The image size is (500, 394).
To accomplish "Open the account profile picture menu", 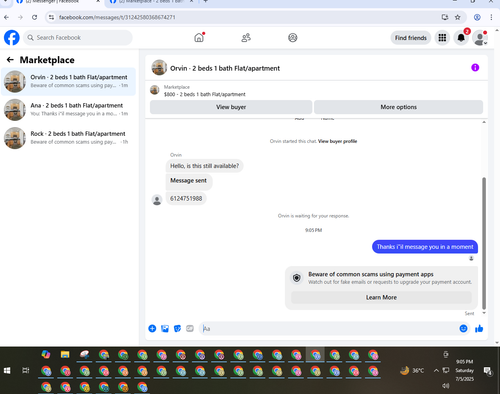I will click(480, 38).
